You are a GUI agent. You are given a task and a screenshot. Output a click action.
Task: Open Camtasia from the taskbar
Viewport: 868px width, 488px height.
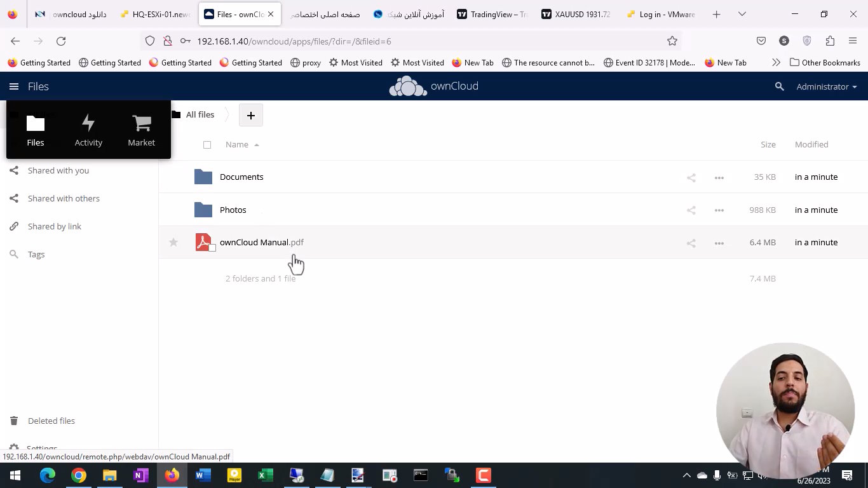pyautogui.click(x=484, y=475)
